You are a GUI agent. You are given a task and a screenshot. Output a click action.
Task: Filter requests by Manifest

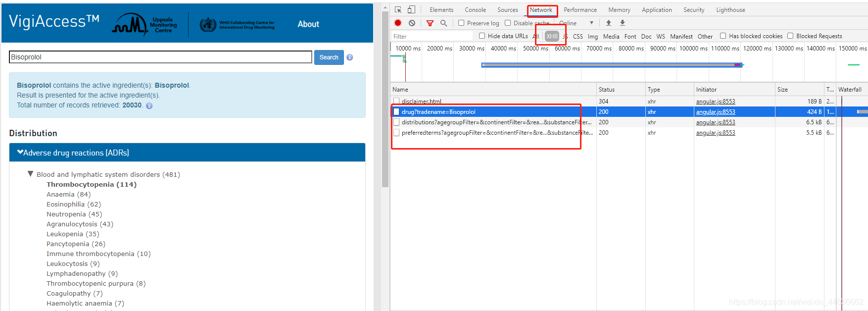[x=681, y=36]
